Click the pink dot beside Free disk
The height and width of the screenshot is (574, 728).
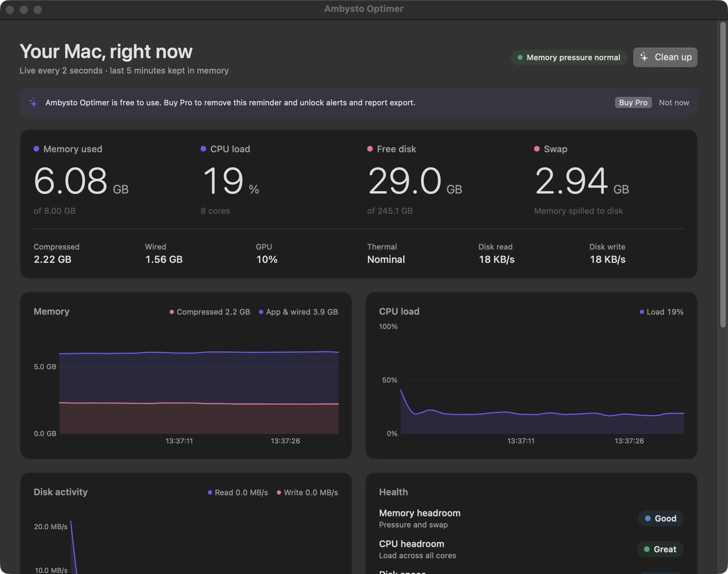coord(370,149)
